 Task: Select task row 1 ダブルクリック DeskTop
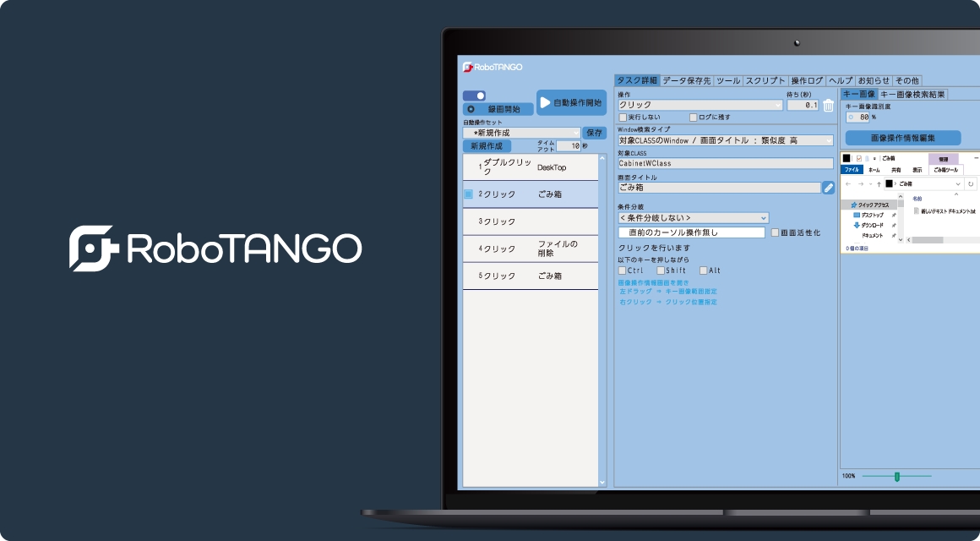(531, 167)
